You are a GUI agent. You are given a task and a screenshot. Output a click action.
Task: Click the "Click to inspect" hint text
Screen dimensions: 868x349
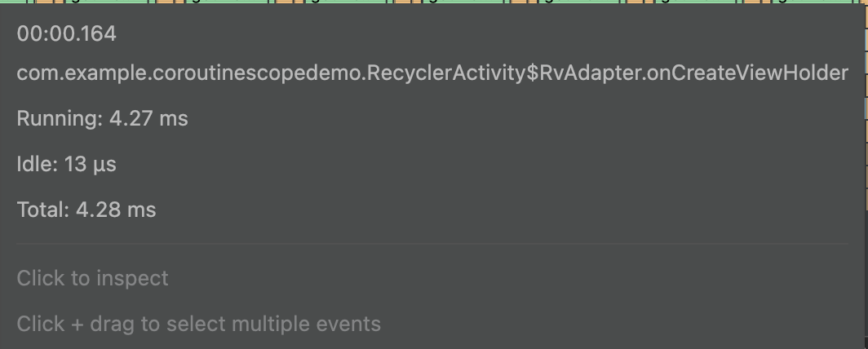coord(92,278)
